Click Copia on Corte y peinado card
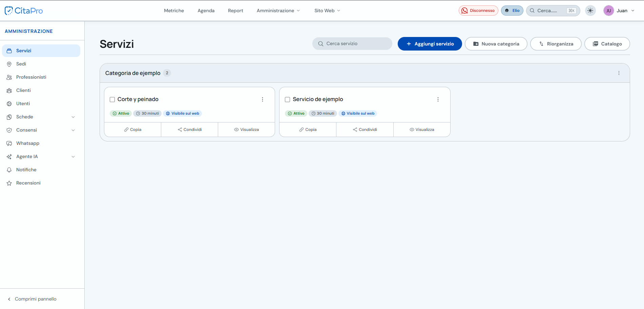644x309 pixels. 133,130
